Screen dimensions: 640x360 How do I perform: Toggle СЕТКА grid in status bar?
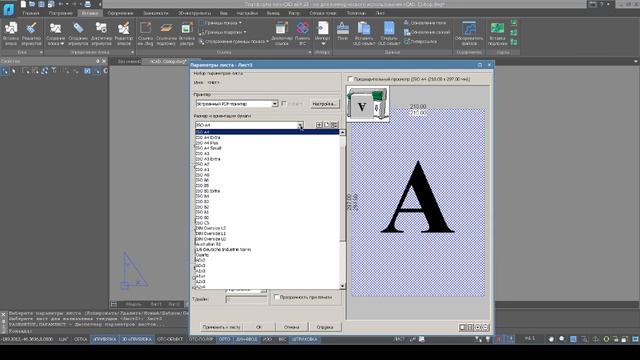pyautogui.click(x=80, y=339)
